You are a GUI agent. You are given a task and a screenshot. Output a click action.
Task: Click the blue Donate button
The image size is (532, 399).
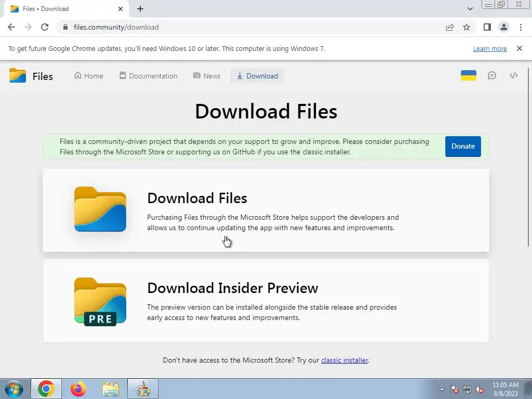click(463, 146)
